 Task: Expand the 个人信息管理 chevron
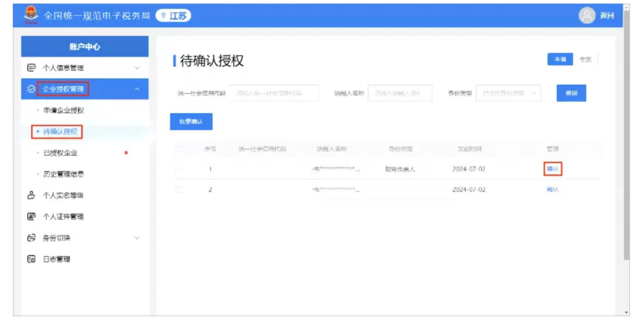[137, 68]
